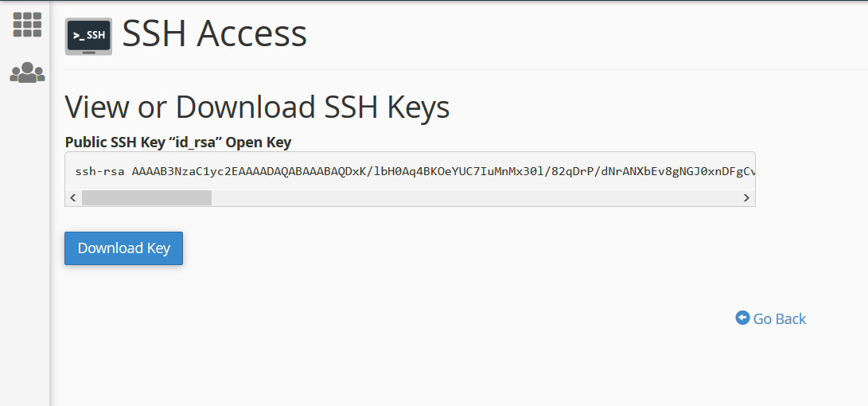Click the key box right scroll arrow

click(x=746, y=197)
